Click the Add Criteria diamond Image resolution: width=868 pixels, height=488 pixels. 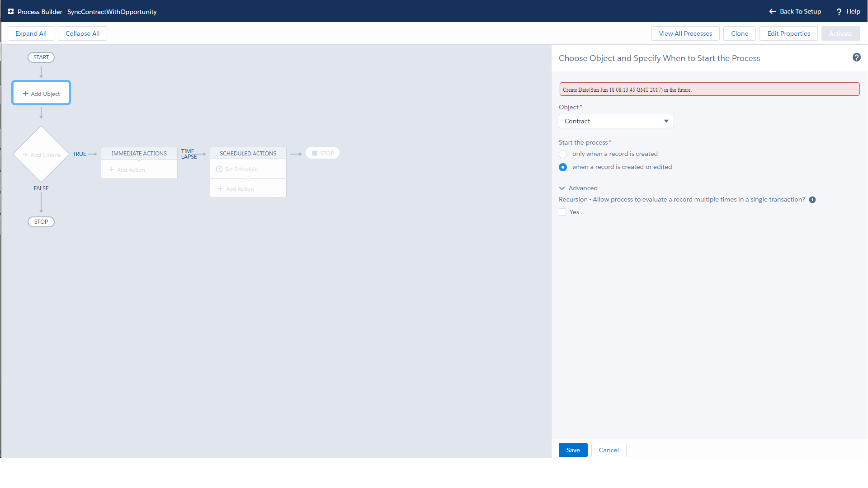coord(41,154)
